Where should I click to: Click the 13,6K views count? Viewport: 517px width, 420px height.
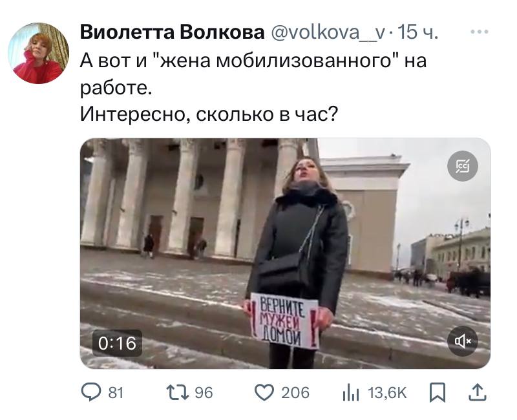(387, 393)
